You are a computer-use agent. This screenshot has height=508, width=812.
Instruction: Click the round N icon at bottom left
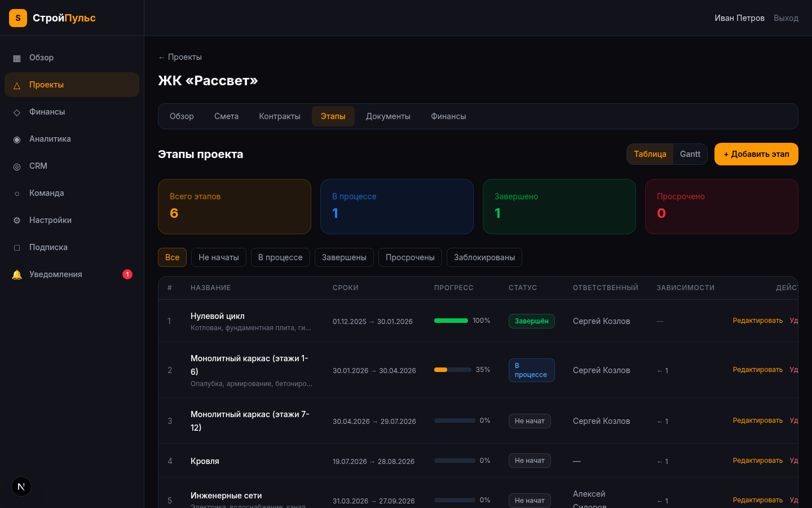(x=21, y=487)
